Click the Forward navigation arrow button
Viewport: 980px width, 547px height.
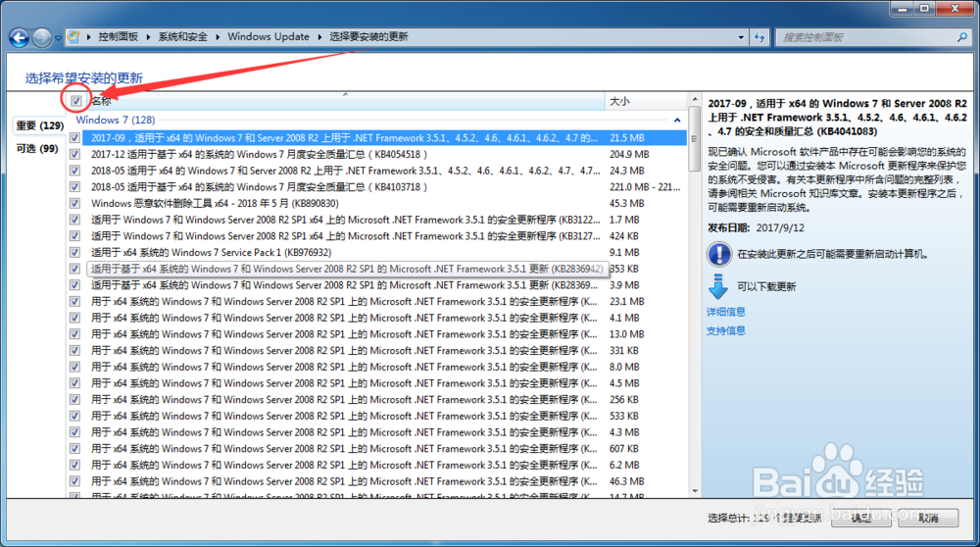(x=42, y=37)
